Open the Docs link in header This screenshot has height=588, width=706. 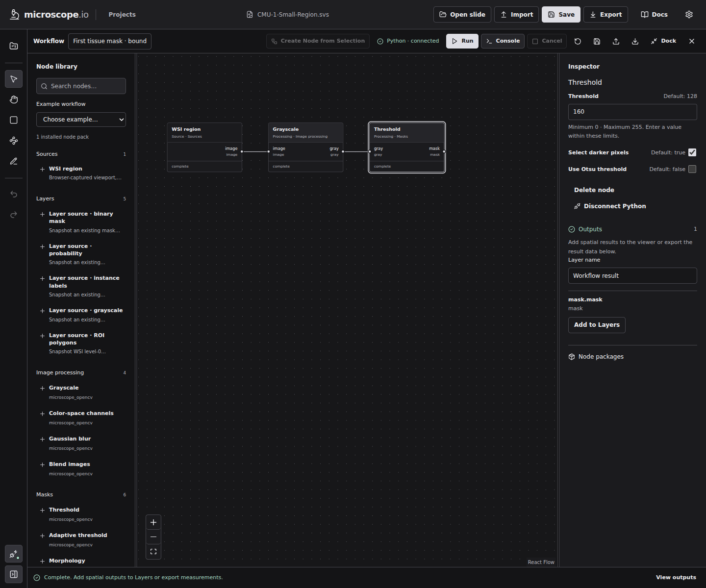(x=654, y=15)
